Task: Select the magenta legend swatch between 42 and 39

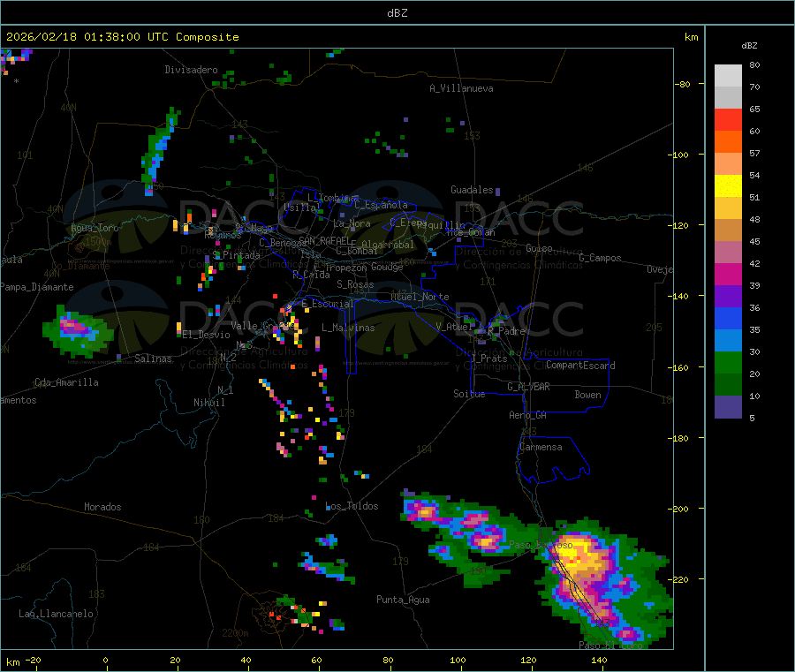Action: pyautogui.click(x=728, y=274)
